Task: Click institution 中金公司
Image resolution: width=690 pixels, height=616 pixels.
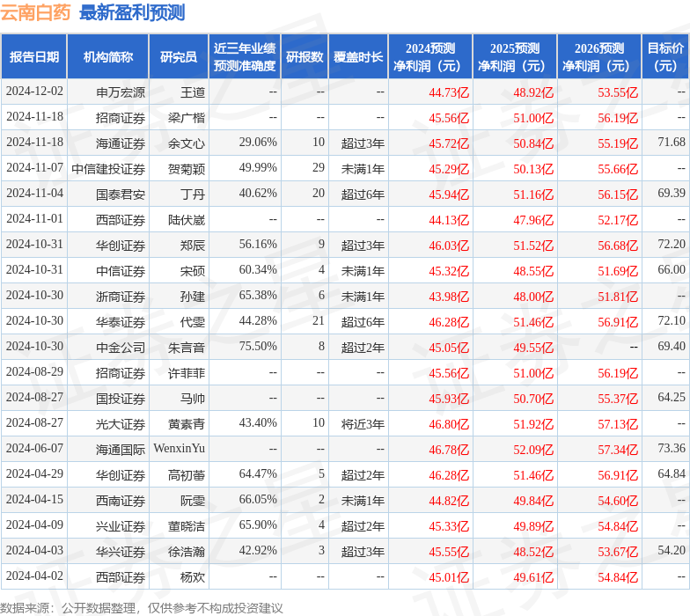Action: pos(121,348)
